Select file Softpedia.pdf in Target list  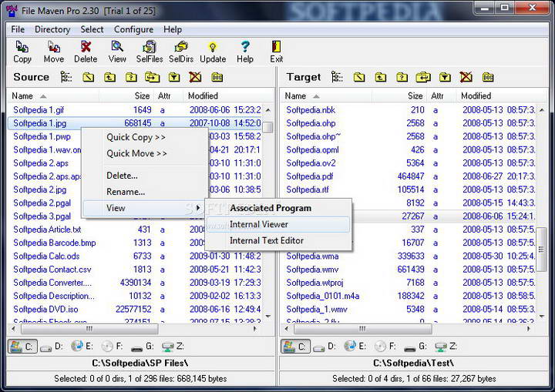409,176
